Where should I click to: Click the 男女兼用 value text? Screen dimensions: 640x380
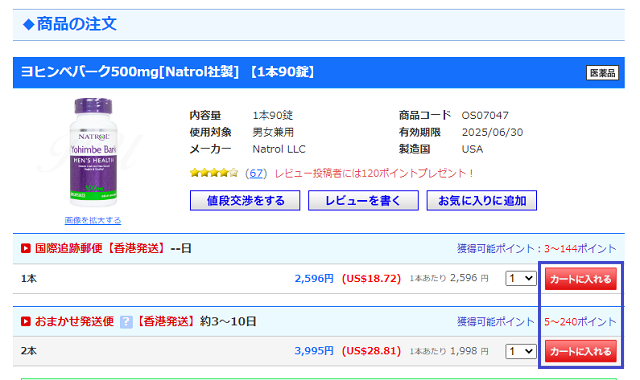tap(273, 132)
